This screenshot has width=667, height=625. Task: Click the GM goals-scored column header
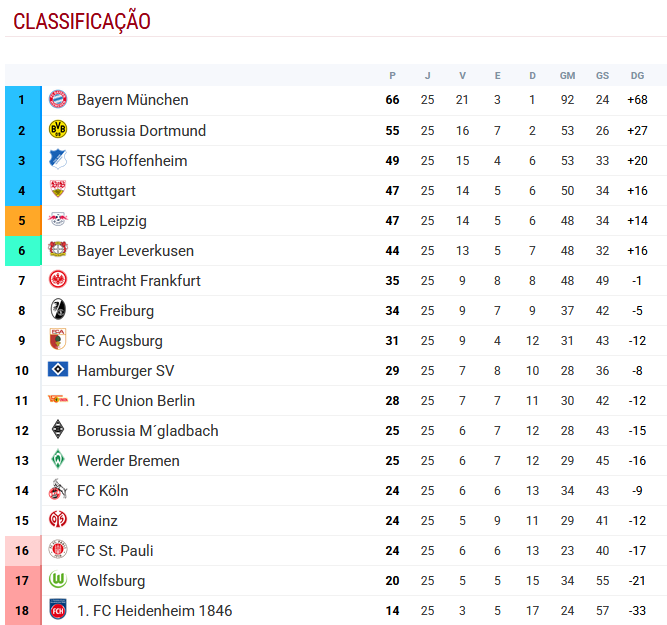(x=567, y=76)
